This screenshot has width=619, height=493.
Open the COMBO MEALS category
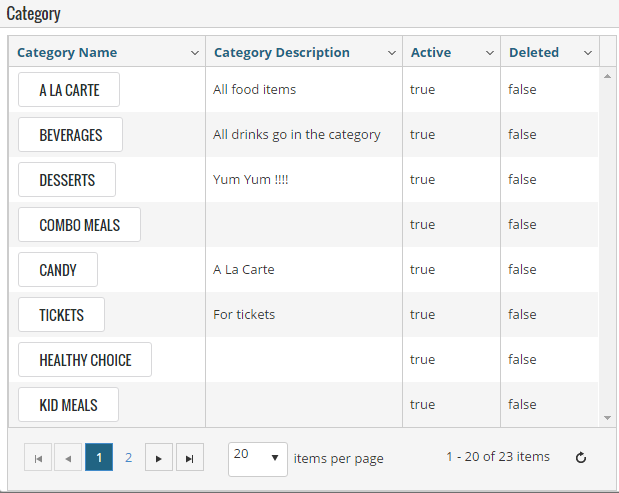pyautogui.click(x=79, y=225)
